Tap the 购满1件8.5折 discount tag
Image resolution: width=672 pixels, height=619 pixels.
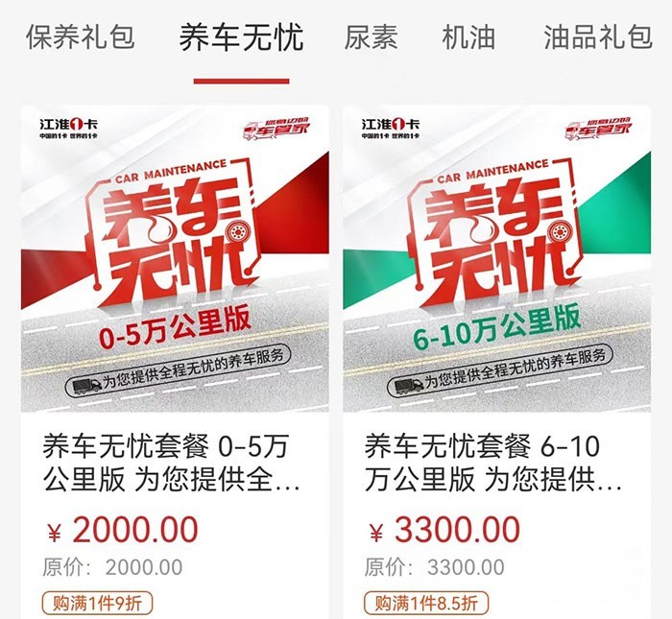click(x=426, y=604)
